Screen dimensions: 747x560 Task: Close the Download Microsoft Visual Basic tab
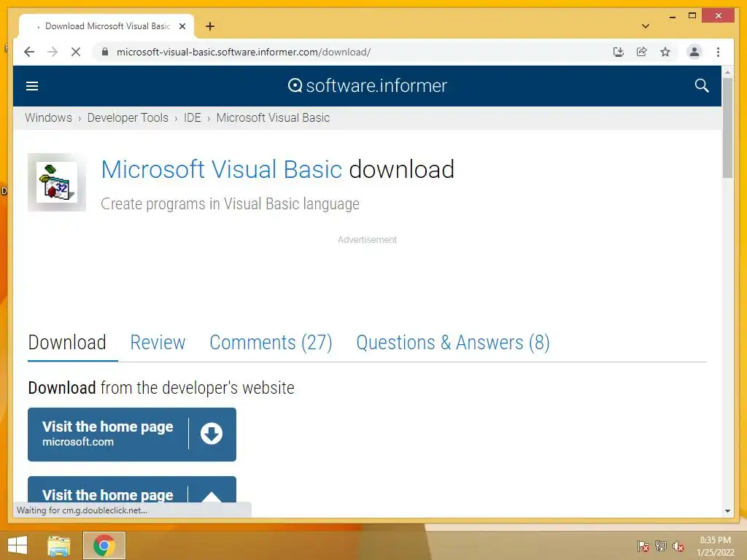click(182, 26)
